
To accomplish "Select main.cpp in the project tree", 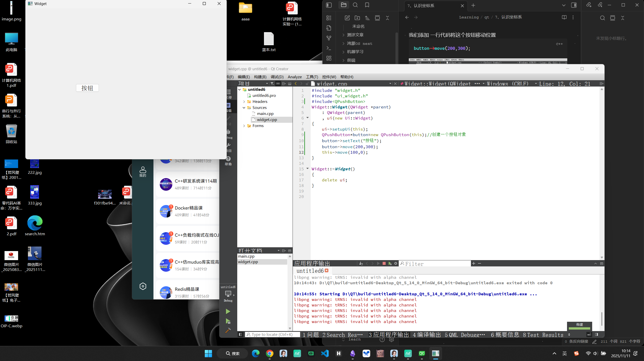I will 265,113.
